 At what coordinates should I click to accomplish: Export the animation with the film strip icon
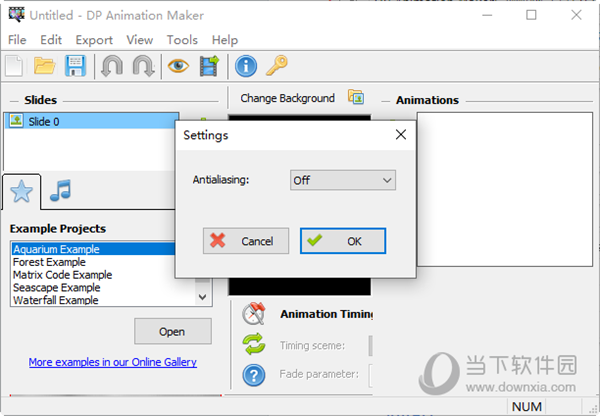(x=209, y=66)
